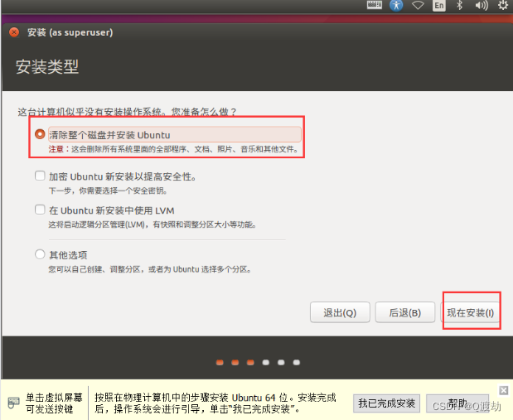Open the accessibility menu icon

click(x=396, y=5)
